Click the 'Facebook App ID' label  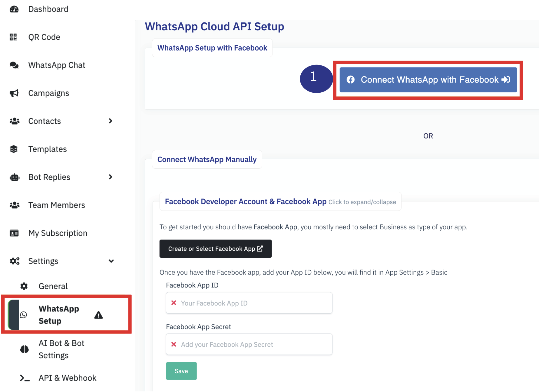(192, 285)
